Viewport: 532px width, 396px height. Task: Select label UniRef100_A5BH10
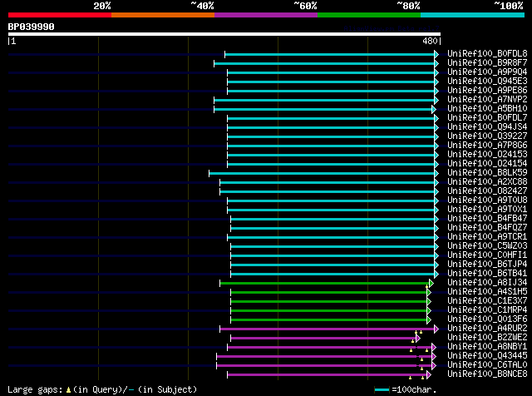click(487, 109)
